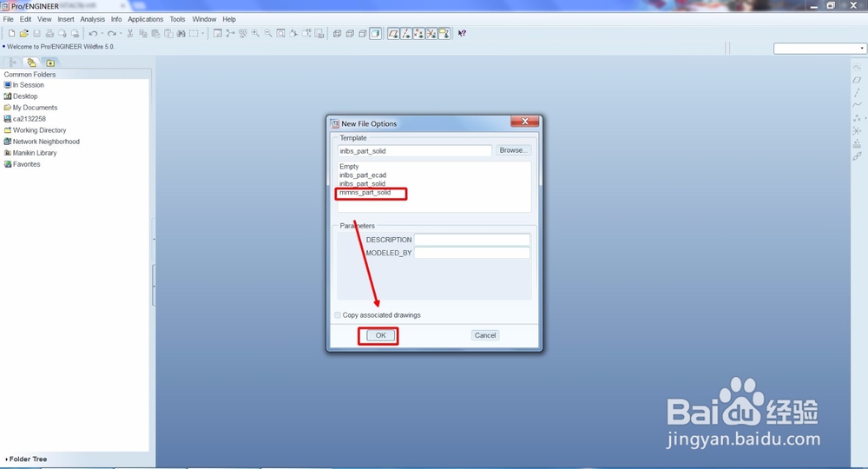
Task: Switch to the Folder Browser navigator tab
Action: [x=31, y=63]
